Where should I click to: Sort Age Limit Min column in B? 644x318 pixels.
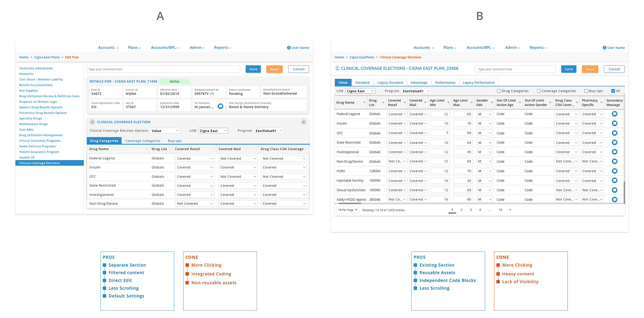coord(448,103)
